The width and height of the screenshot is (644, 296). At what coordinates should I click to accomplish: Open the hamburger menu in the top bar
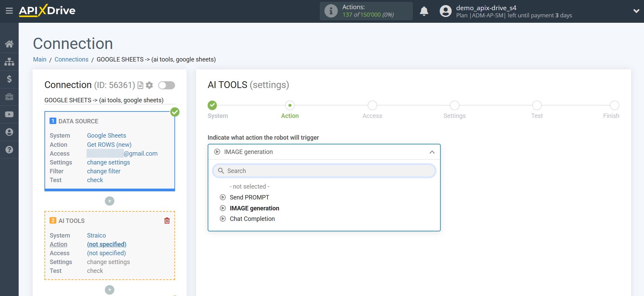[9, 11]
